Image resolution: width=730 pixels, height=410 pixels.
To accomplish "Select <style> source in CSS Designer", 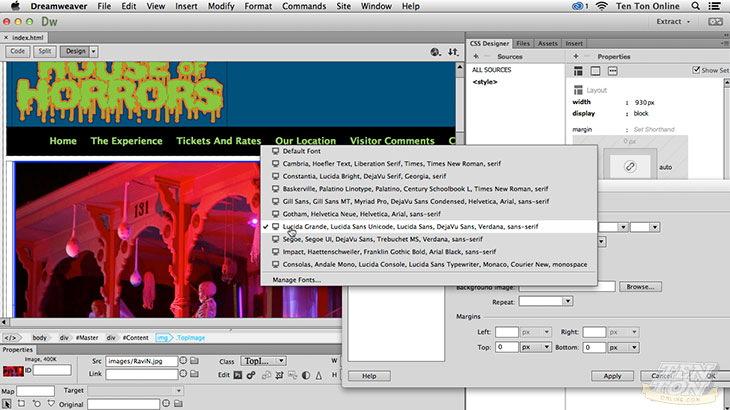I will pyautogui.click(x=485, y=82).
